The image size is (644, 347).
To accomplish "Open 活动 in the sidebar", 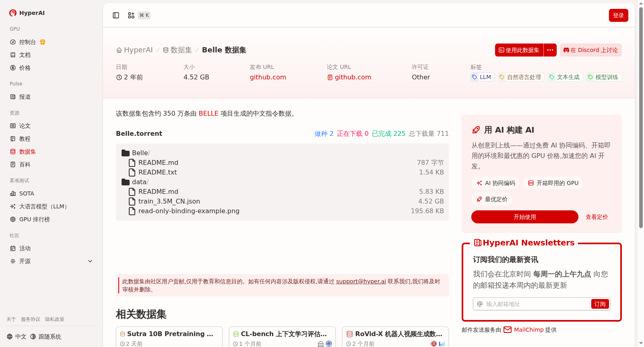I will (x=20, y=248).
